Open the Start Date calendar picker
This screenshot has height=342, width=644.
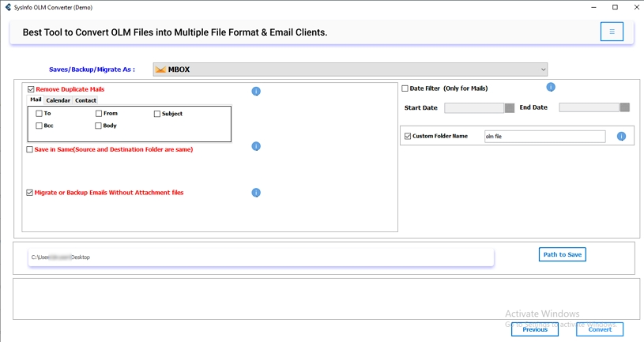pyautogui.click(x=510, y=107)
